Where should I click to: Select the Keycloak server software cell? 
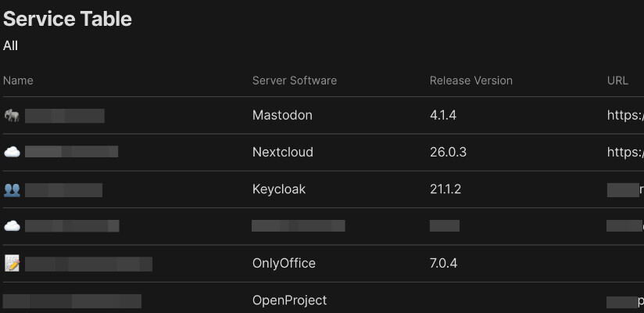(x=279, y=189)
